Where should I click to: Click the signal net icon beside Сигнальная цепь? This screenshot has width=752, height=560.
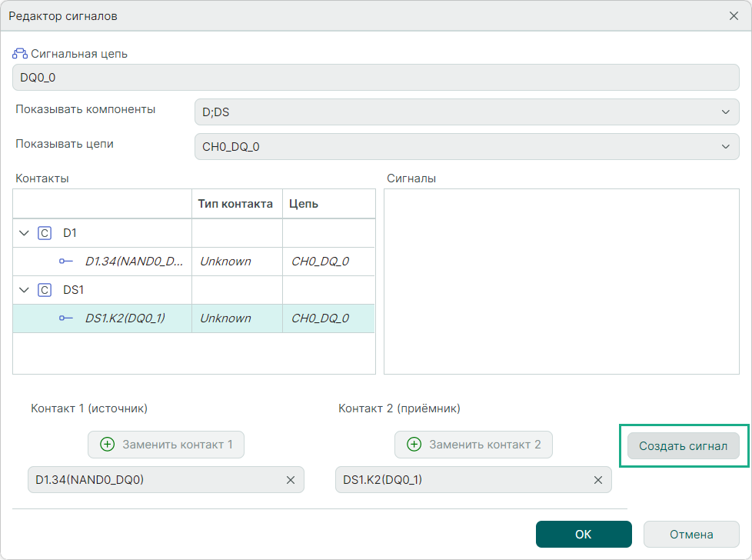[x=20, y=54]
